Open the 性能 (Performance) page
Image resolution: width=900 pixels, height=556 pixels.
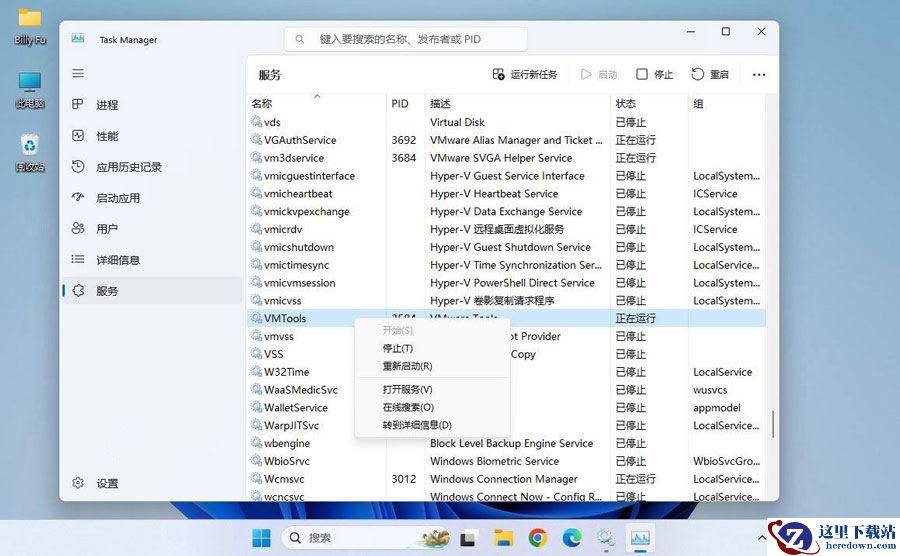pyautogui.click(x=152, y=136)
